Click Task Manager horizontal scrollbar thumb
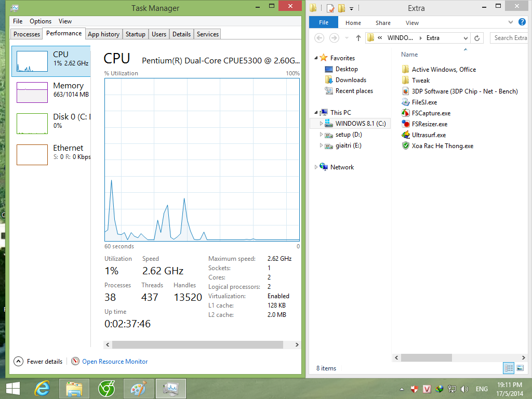 click(x=197, y=345)
